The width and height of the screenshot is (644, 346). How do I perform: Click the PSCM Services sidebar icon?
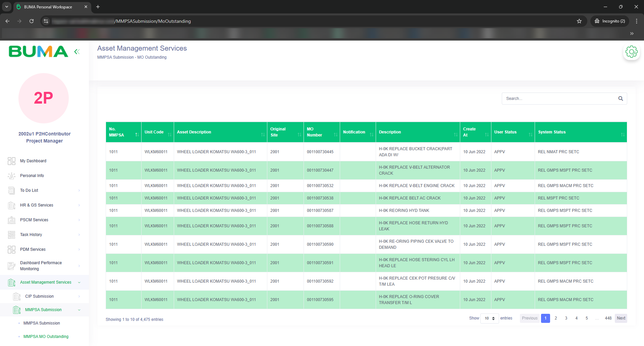[11, 220]
